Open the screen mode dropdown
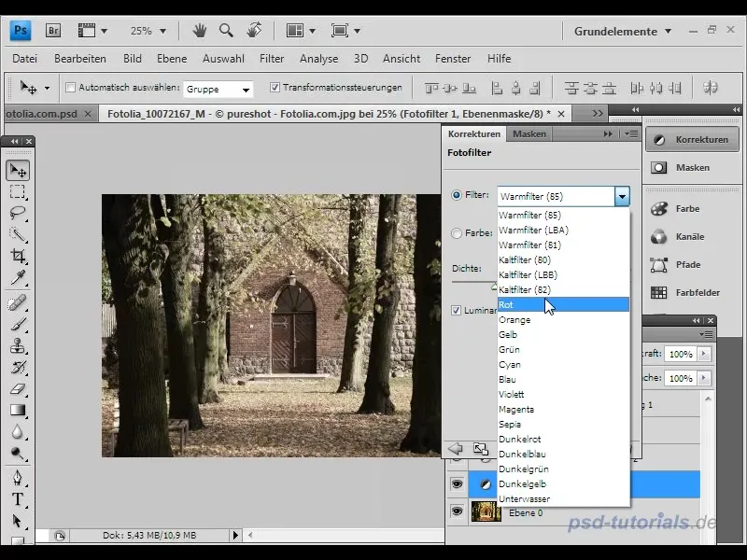This screenshot has width=747, height=560. (x=345, y=31)
